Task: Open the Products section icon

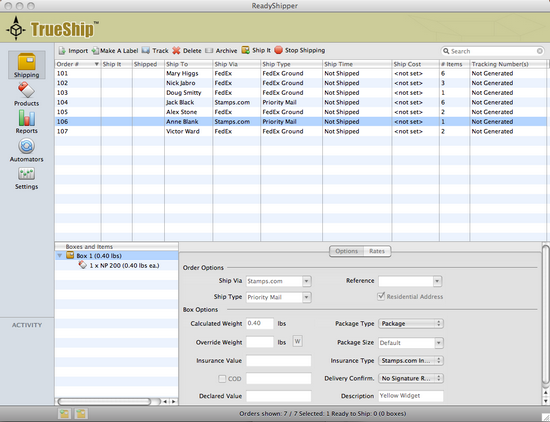Action: (26, 90)
